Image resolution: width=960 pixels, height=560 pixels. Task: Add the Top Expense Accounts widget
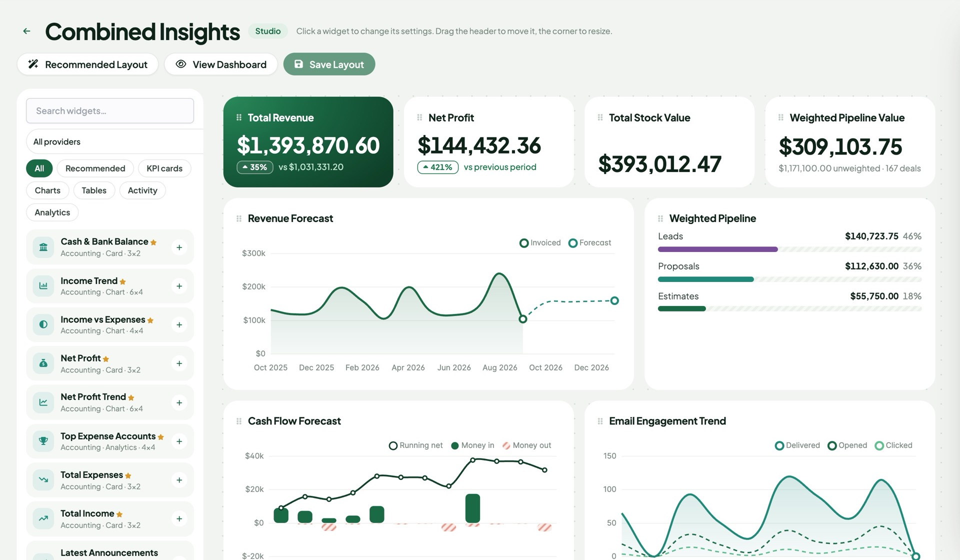(x=179, y=441)
